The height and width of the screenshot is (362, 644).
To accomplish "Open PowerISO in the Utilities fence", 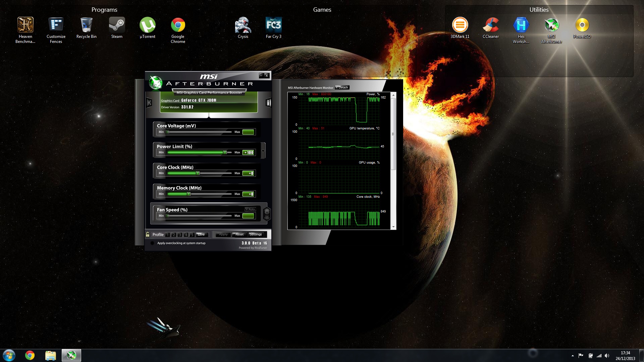I will (x=582, y=28).
